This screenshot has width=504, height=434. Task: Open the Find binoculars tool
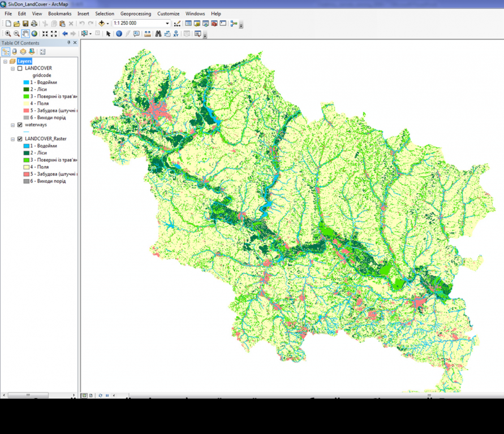pyautogui.click(x=158, y=34)
